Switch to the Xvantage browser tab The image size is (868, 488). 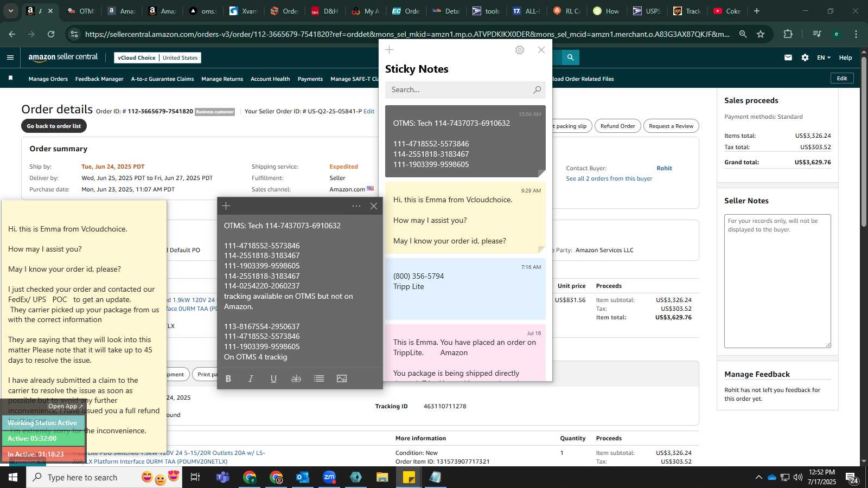[242, 11]
